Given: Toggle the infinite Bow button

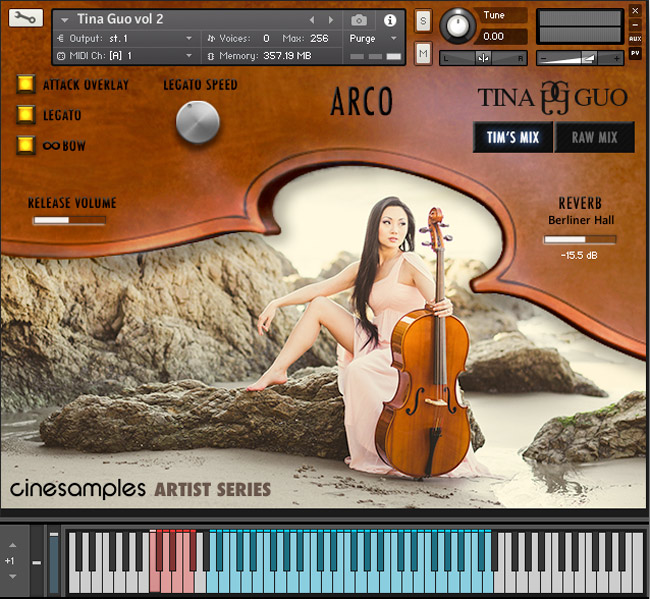Looking at the screenshot, I should point(25,145).
